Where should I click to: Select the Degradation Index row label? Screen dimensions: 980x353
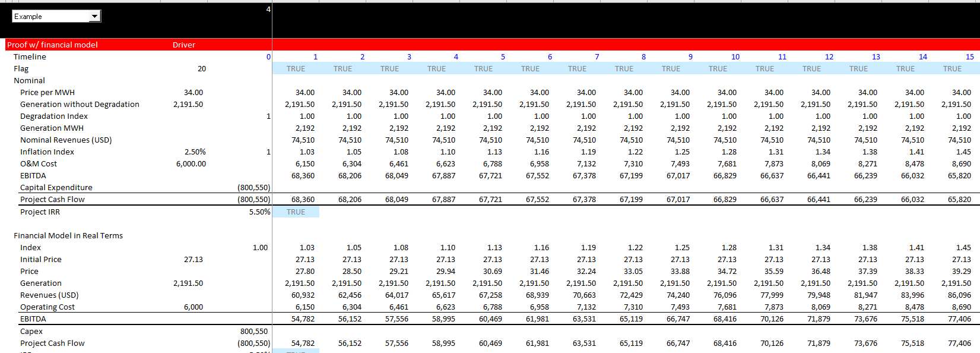click(x=54, y=116)
